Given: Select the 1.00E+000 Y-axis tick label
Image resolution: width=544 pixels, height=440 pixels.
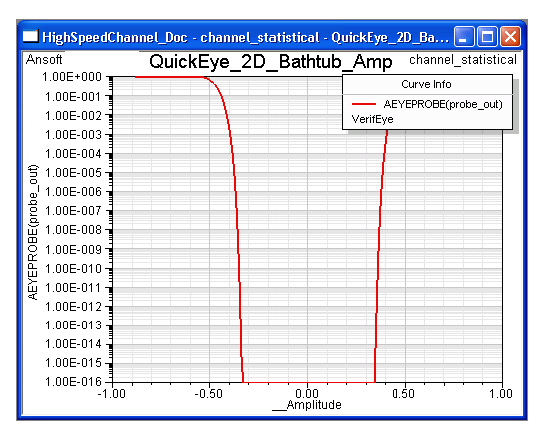Looking at the screenshot, I should (72, 77).
